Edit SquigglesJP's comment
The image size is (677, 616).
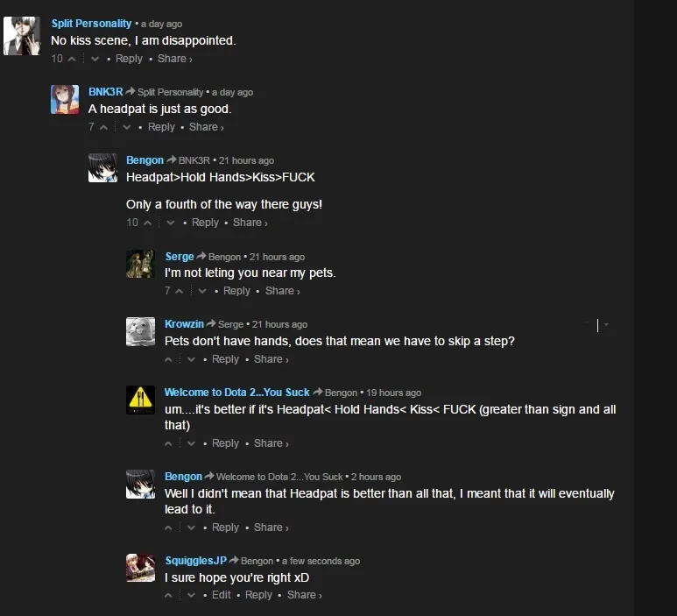[x=222, y=595]
